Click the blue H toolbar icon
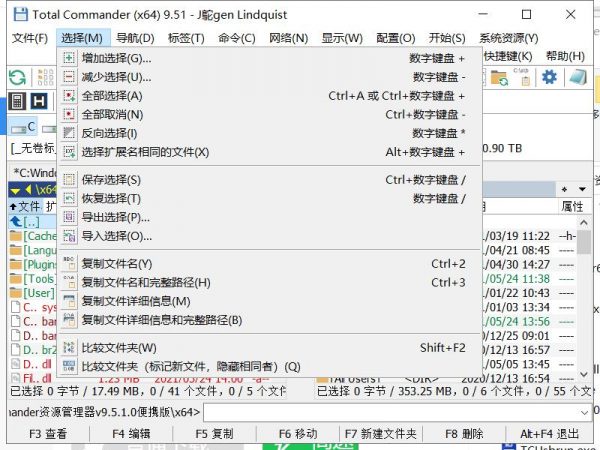The image size is (600, 450). click(x=39, y=101)
